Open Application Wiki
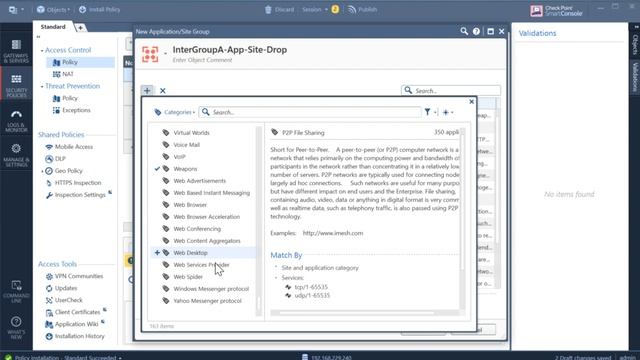This screenshot has height=360, width=640. click(x=72, y=324)
